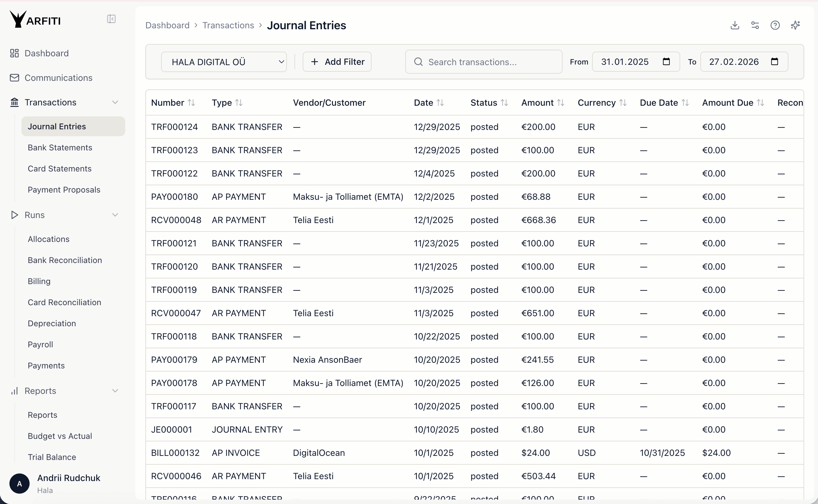Collapse the sidebar with the panel icon
Screen dimensions: 818x504
click(x=111, y=19)
